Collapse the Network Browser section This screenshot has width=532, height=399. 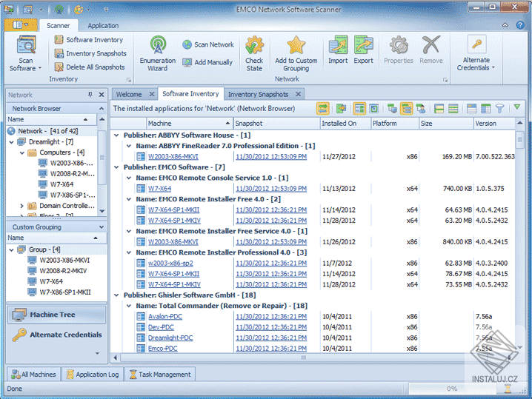(102, 109)
